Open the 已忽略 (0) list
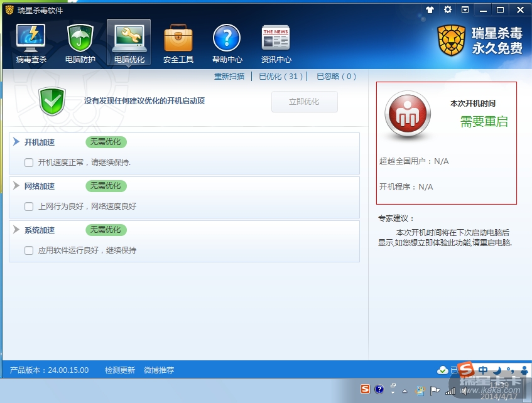 (336, 77)
